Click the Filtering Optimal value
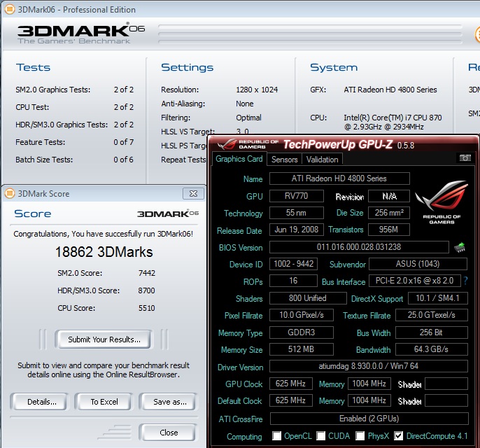This screenshot has height=448, width=480. pyautogui.click(x=248, y=118)
